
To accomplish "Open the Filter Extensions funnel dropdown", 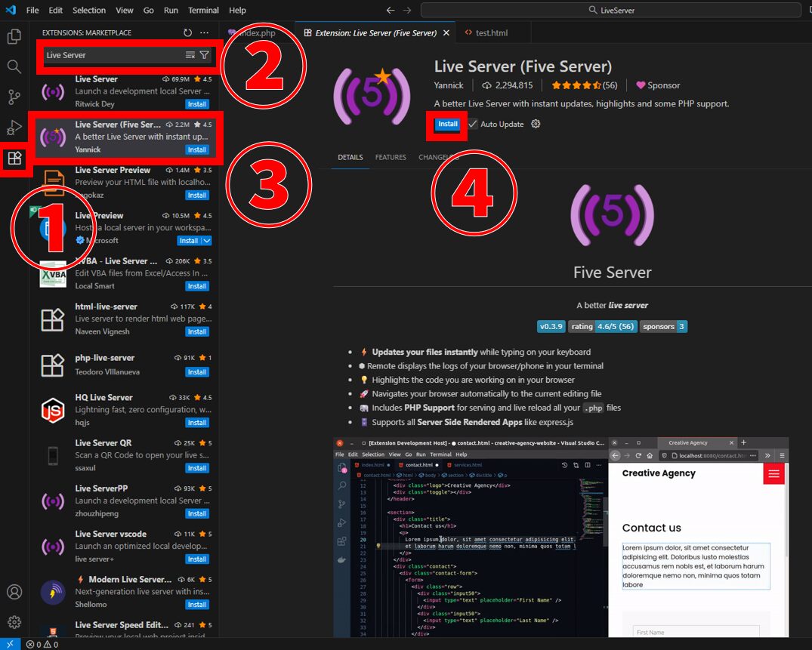I will (x=205, y=55).
